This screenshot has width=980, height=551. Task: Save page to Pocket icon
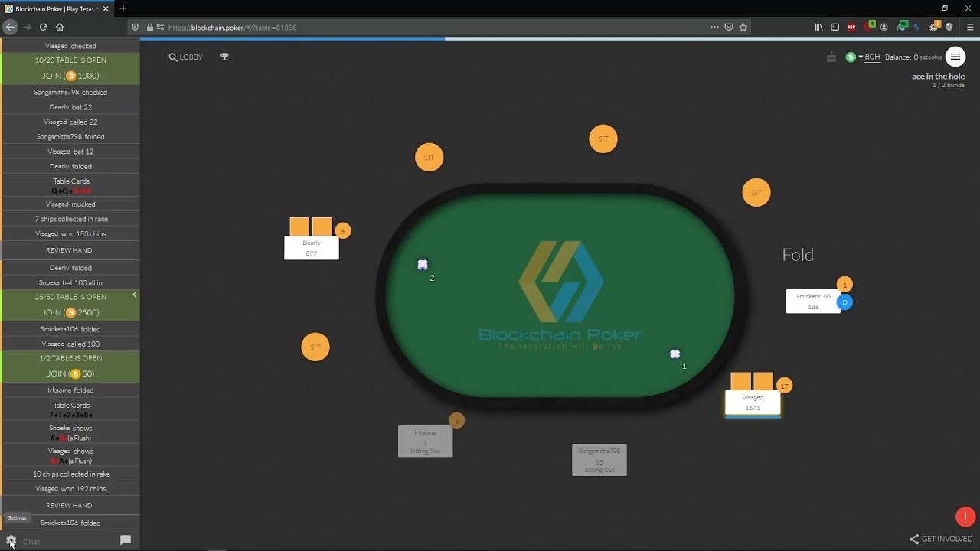(x=729, y=27)
